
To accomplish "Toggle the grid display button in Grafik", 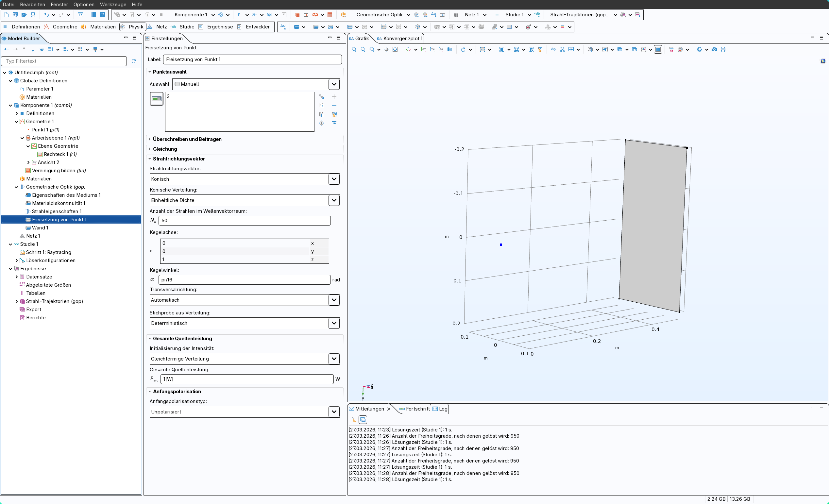I will tap(658, 49).
